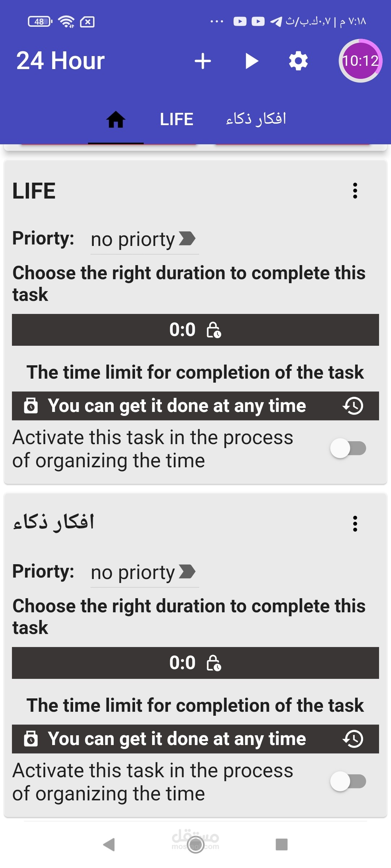Click the 0:0 duration bar in افكار ذكاء

pos(195,663)
